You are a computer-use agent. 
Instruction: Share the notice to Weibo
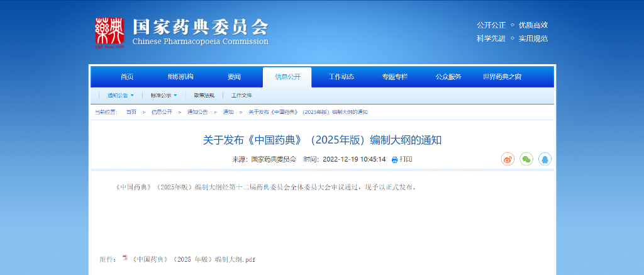tap(508, 159)
